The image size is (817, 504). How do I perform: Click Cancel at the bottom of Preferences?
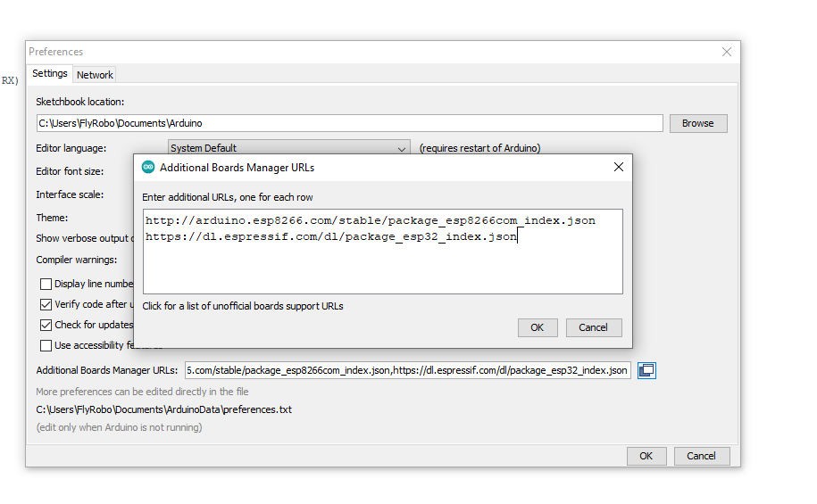click(x=701, y=456)
